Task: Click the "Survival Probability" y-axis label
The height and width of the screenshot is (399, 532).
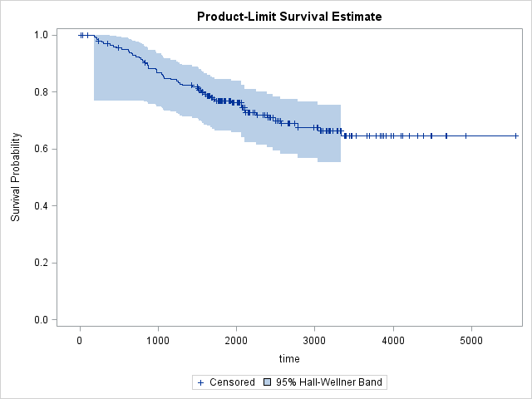Action: (15, 177)
